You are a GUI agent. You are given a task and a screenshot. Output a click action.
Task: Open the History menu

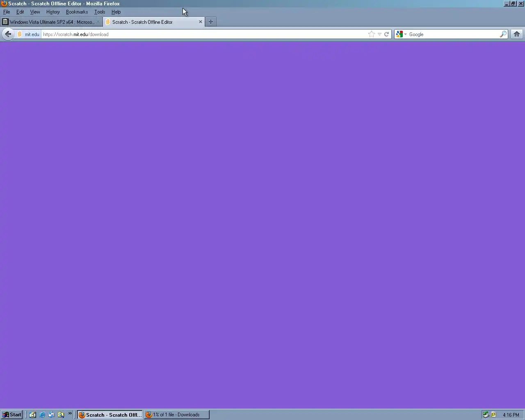[x=53, y=12]
